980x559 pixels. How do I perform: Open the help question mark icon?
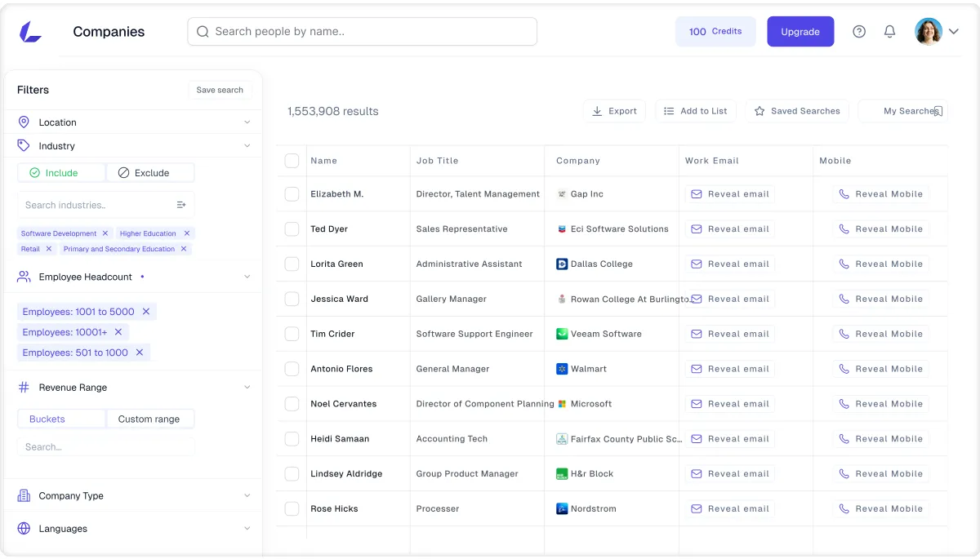859,32
